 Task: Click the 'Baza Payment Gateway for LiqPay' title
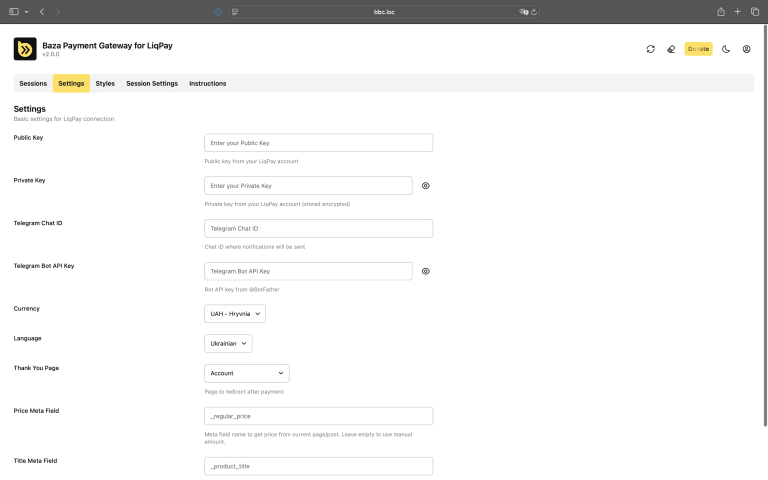(x=107, y=46)
